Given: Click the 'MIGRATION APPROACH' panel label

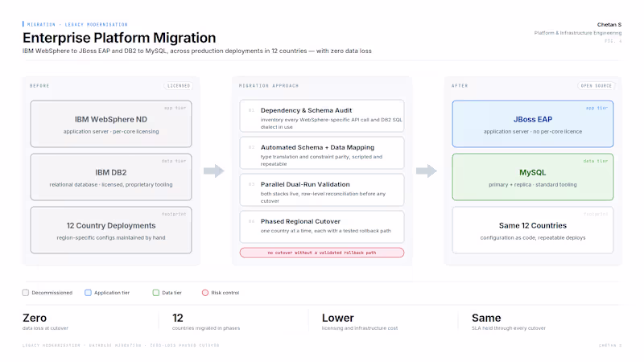Looking at the screenshot, I should point(269,86).
